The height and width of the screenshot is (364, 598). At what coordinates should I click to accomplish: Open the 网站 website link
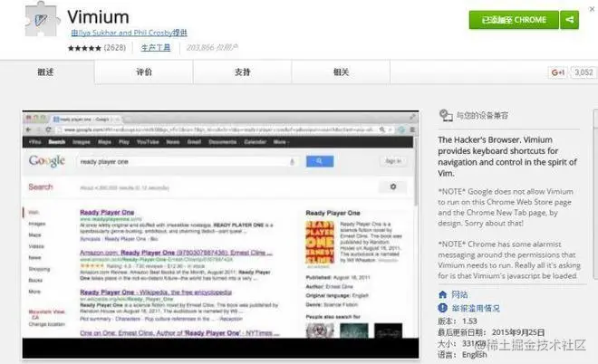click(x=459, y=294)
